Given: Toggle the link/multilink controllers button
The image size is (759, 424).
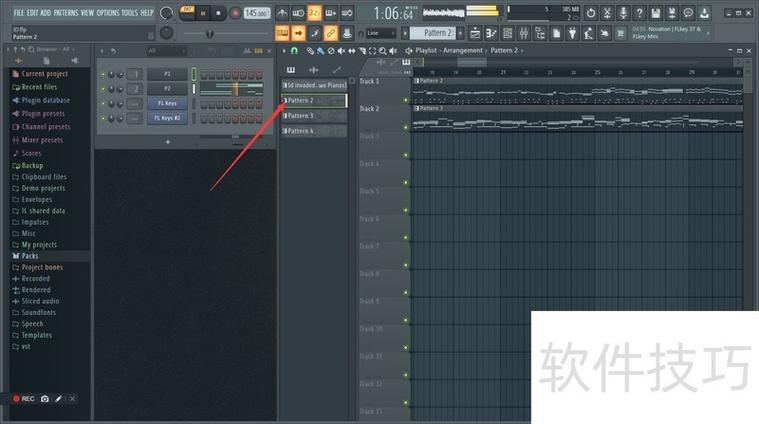Looking at the screenshot, I should pyautogui.click(x=331, y=33).
